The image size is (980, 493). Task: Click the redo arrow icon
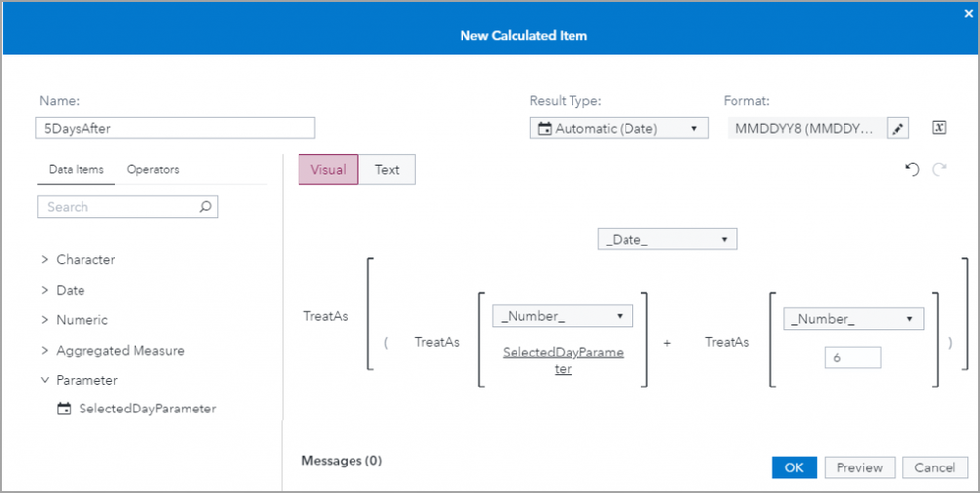tap(939, 170)
